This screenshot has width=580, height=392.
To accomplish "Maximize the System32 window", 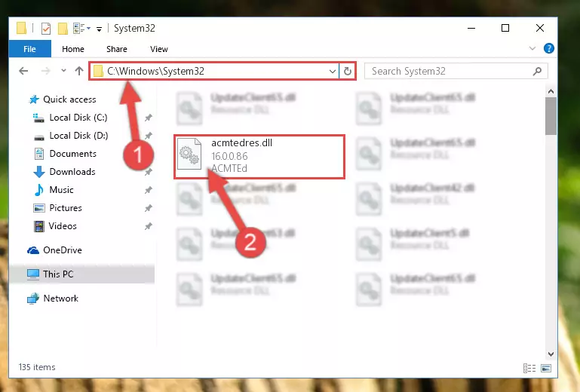I will 505,28.
